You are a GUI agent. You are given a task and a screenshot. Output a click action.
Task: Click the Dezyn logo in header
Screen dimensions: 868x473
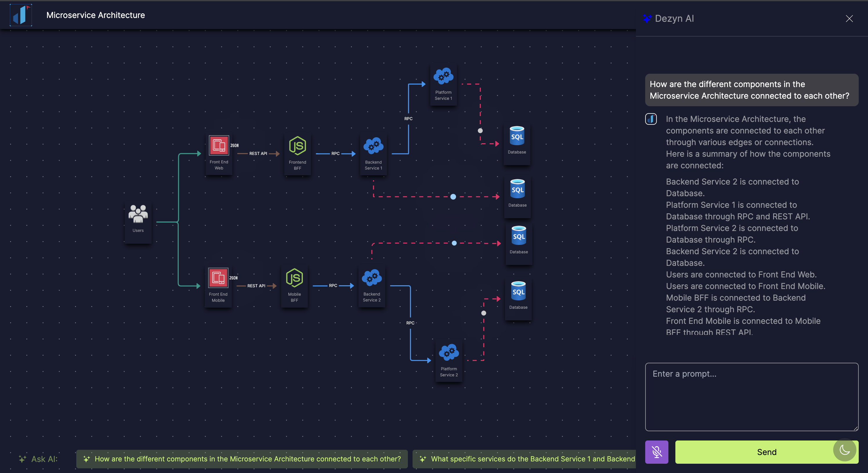click(x=21, y=15)
